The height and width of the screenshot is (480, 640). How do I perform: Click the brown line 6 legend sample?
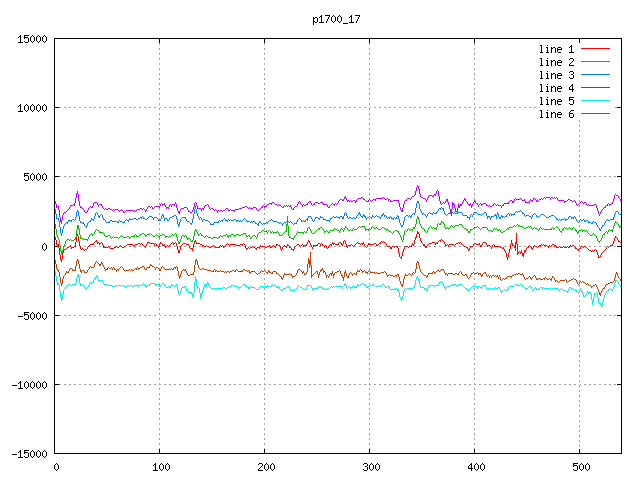[595, 114]
